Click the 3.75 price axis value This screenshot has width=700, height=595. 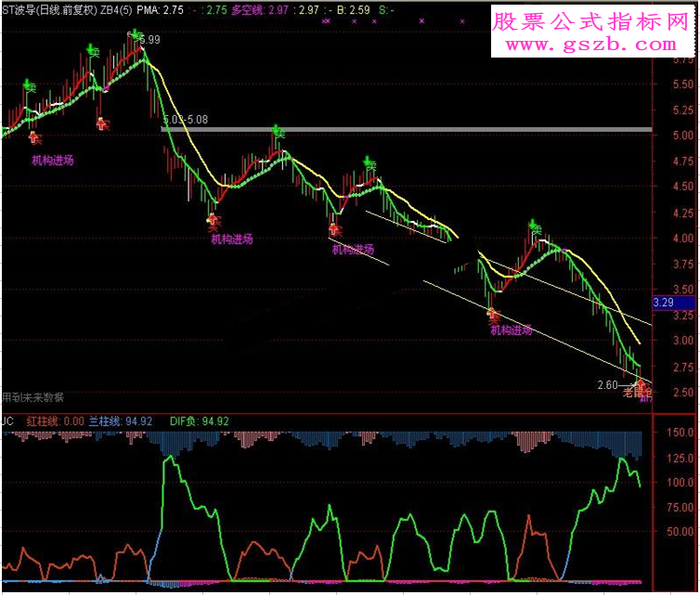point(682,264)
